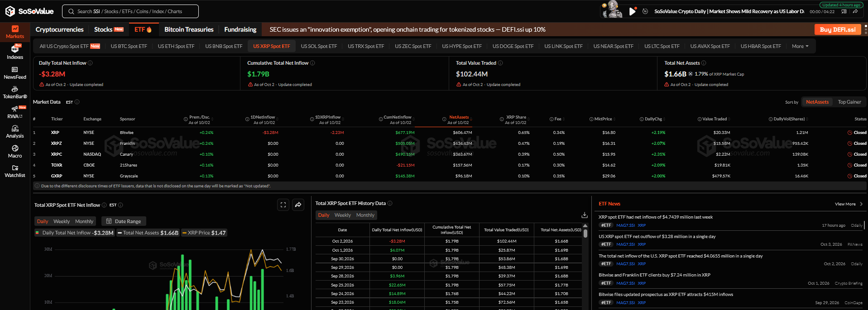The image size is (868, 310).
Task: Show info for Total XRP Spot ETF History Data
Action: coord(390,203)
